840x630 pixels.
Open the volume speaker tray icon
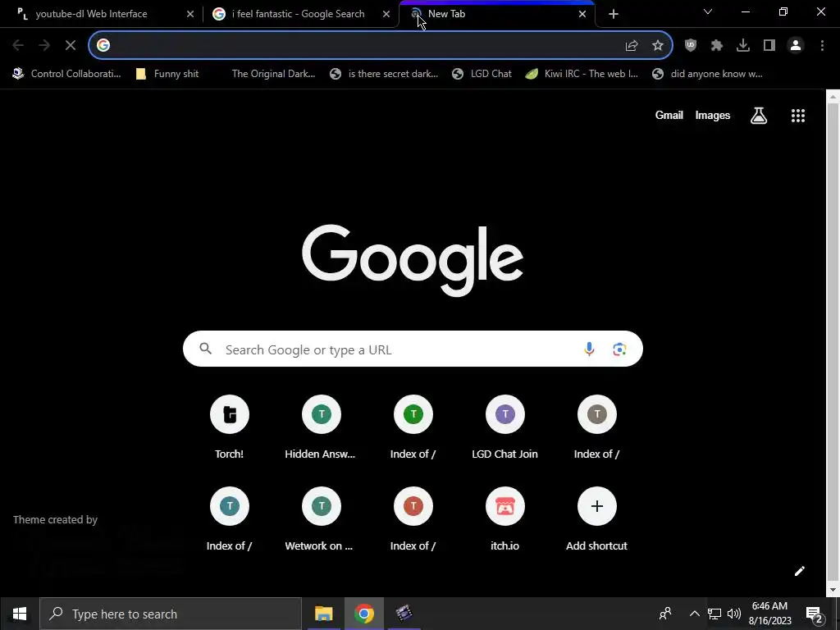[734, 614]
